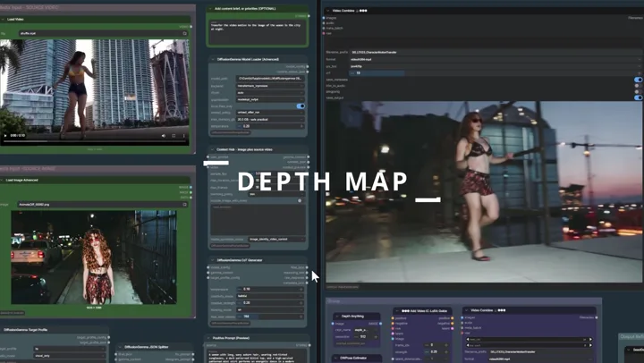Toggle pingpong in top Video Combine
The height and width of the screenshot is (363, 644).
638,91
